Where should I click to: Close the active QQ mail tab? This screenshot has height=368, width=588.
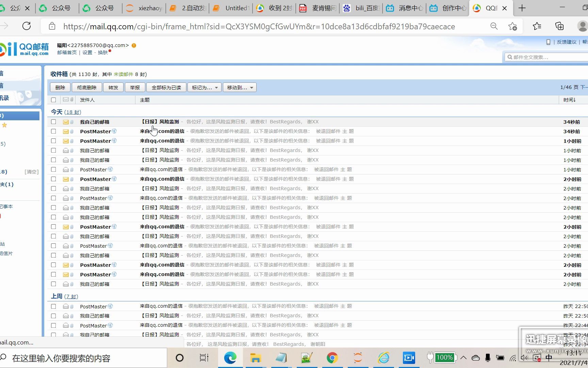point(505,8)
